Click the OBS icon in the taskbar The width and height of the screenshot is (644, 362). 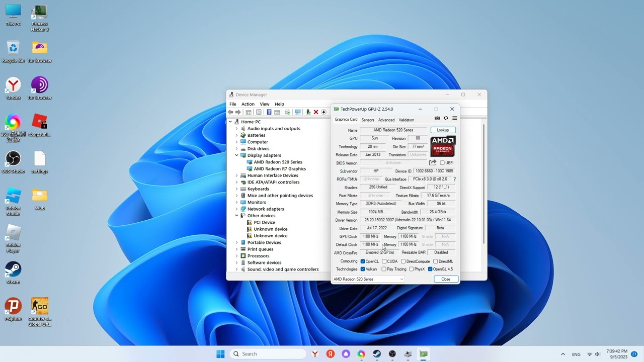pyautogui.click(x=392, y=354)
